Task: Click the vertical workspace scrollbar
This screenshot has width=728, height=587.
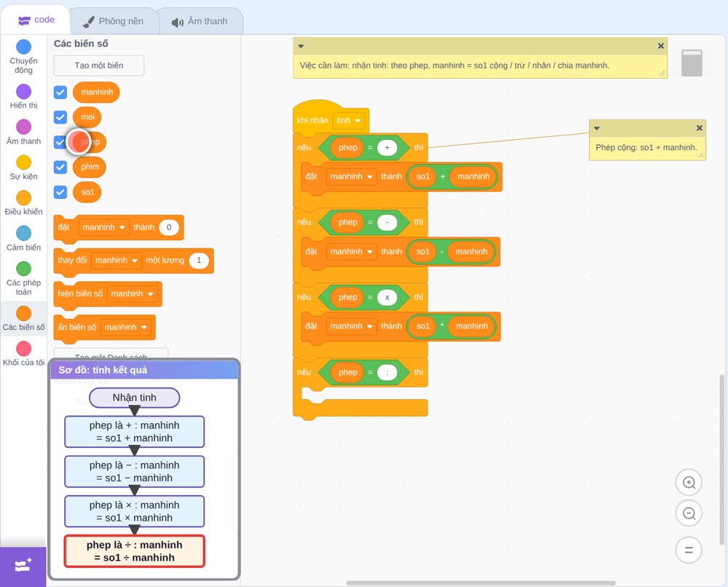Action: (721, 460)
